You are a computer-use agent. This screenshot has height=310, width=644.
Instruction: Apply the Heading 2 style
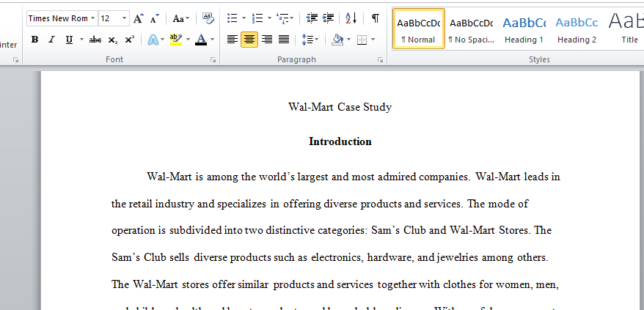click(x=577, y=29)
